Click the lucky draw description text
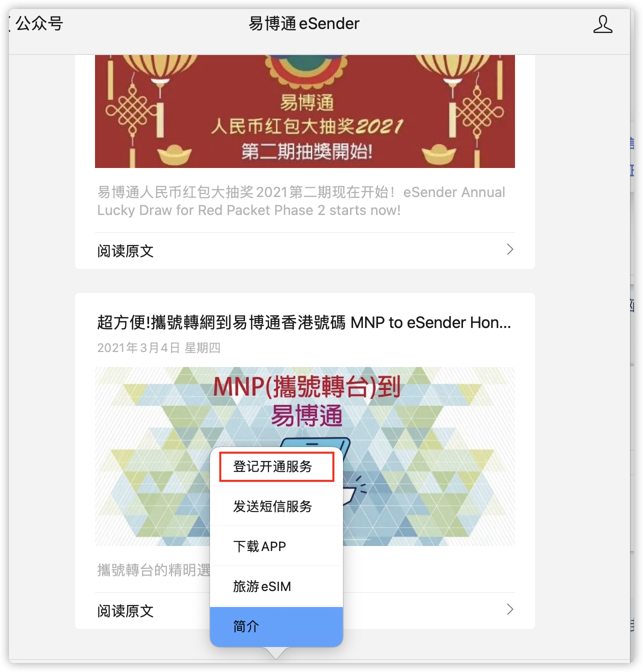Image resolution: width=643 pixels, height=672 pixels. point(301,201)
